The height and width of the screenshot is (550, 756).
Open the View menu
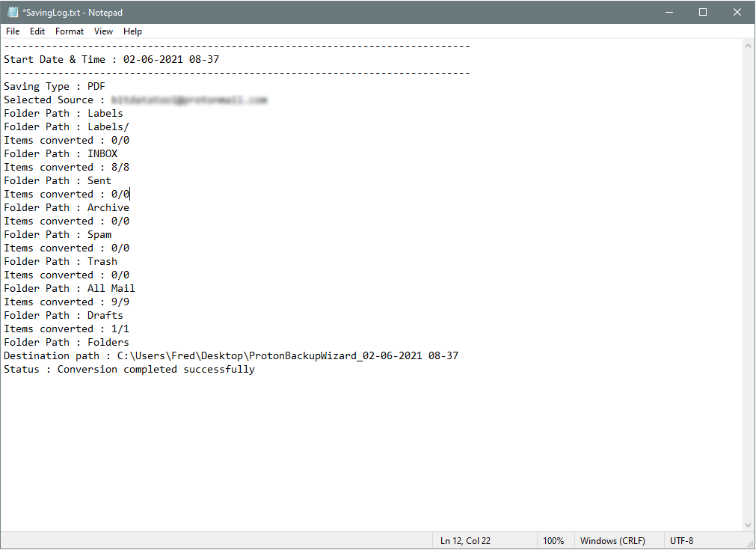coord(103,31)
